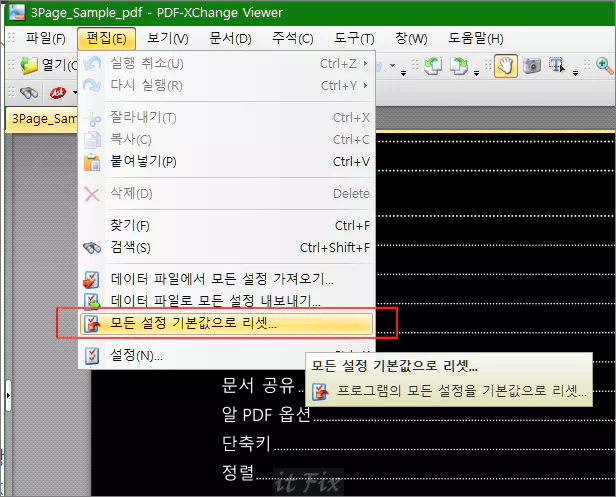Screen dimensions: 616x497
Task: Select the Hand tool
Action: point(506,66)
